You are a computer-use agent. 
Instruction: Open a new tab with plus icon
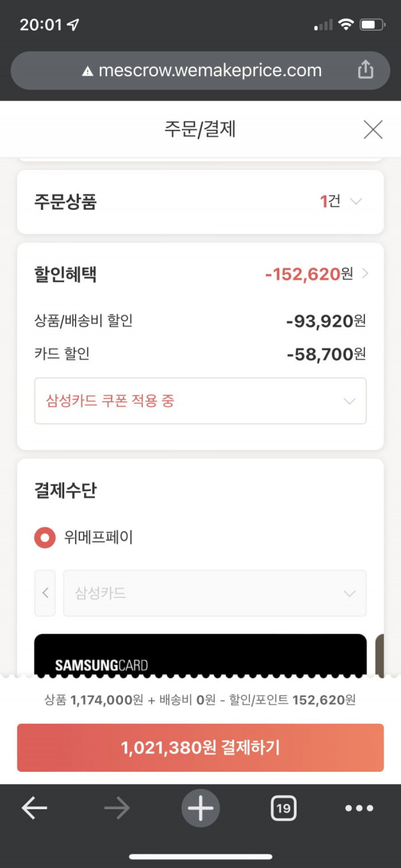click(x=200, y=809)
